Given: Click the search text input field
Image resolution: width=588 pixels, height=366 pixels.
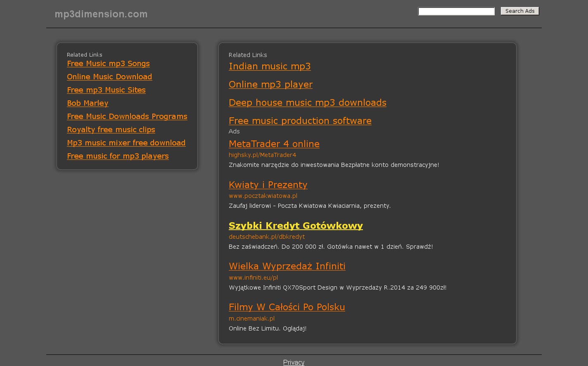Looking at the screenshot, I should 456,11.
